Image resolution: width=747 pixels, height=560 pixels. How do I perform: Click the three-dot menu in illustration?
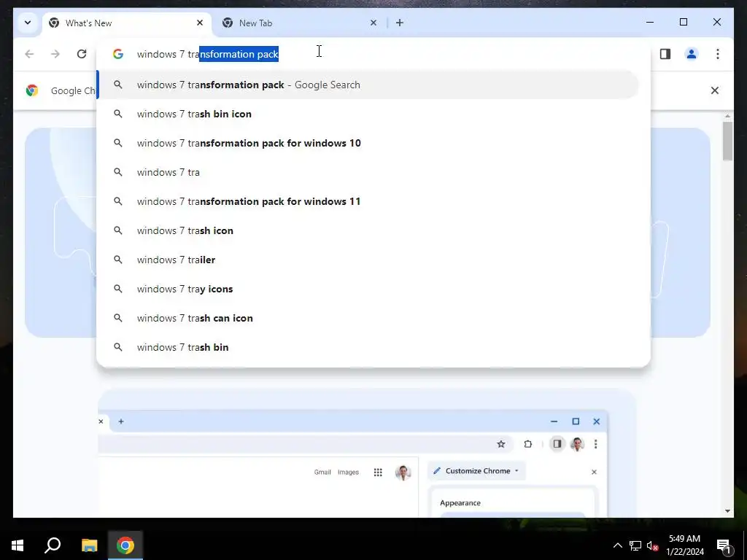click(595, 444)
